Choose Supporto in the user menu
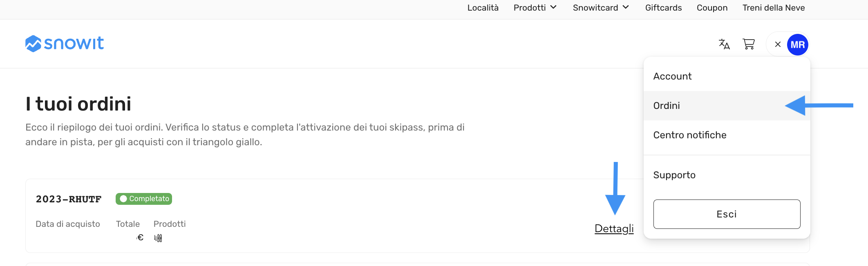 [x=674, y=175]
